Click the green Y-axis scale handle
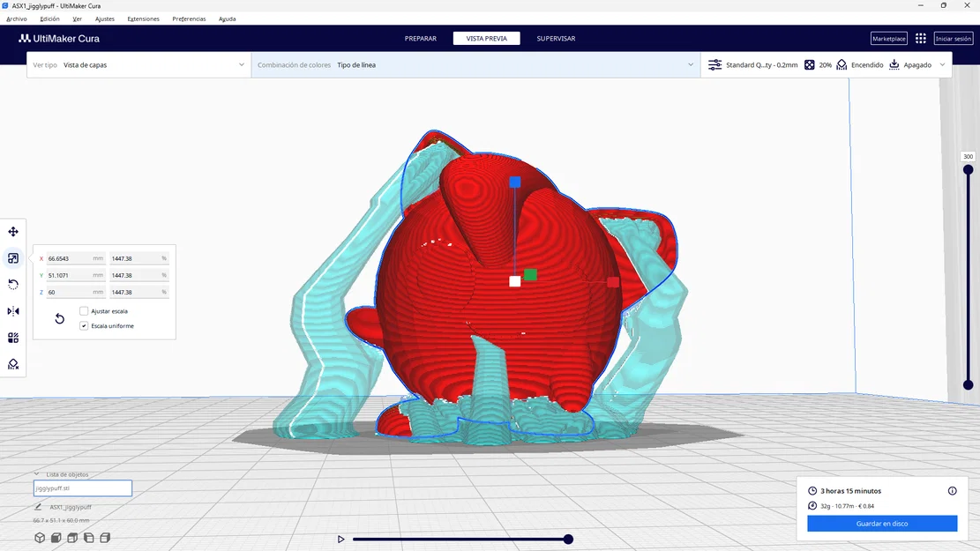This screenshot has height=551, width=980. pyautogui.click(x=531, y=274)
